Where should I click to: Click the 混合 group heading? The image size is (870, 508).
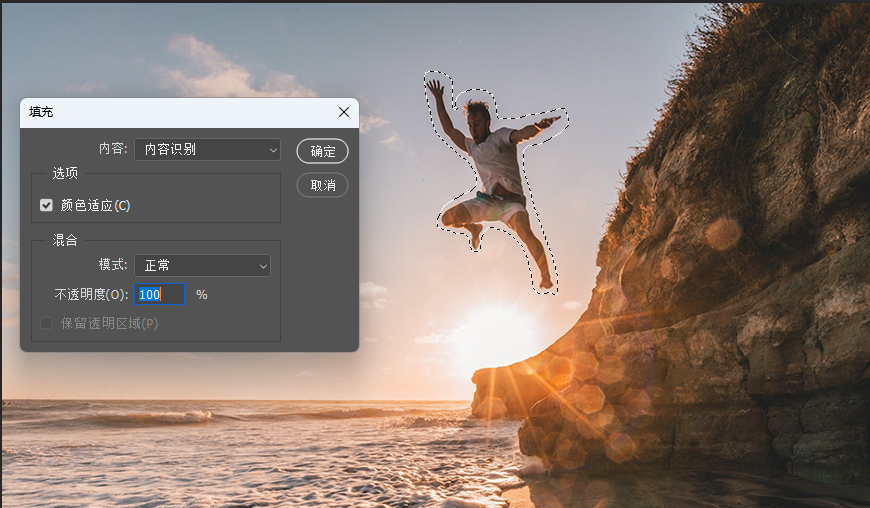(65, 240)
